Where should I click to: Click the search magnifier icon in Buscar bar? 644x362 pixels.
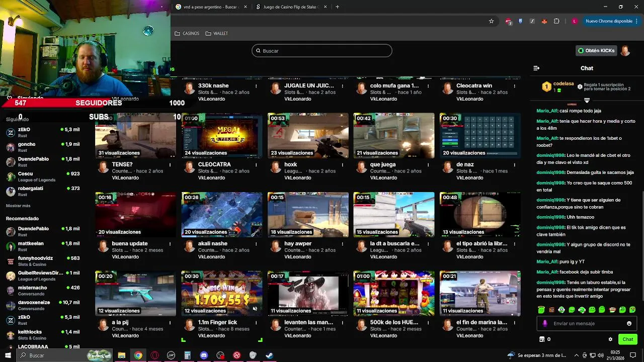(x=258, y=51)
